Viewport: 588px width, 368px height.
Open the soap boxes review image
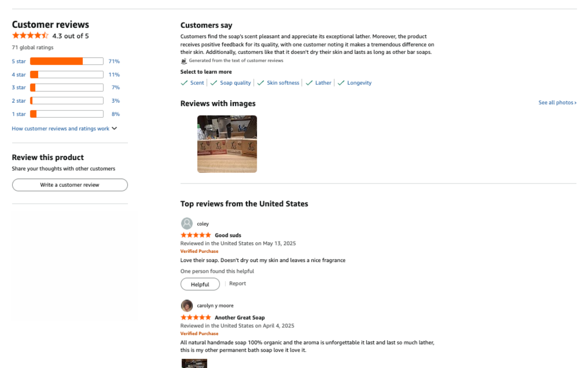click(x=227, y=144)
